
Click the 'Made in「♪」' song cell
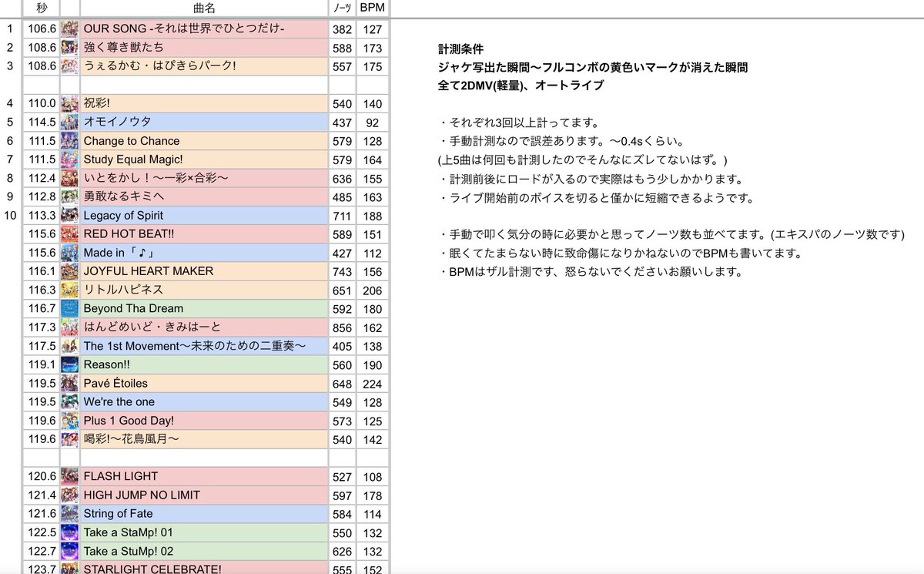pos(204,253)
